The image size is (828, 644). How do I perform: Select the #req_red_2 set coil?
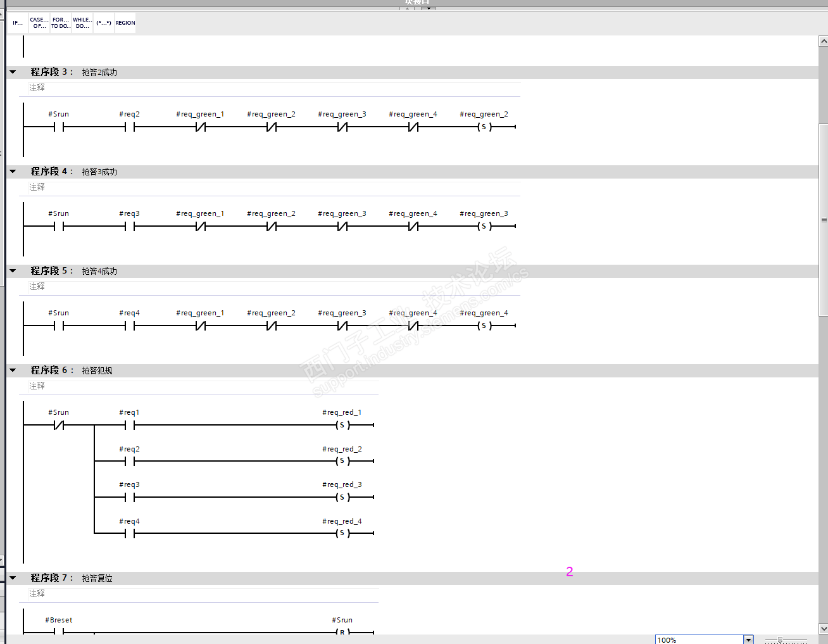pyautogui.click(x=342, y=462)
